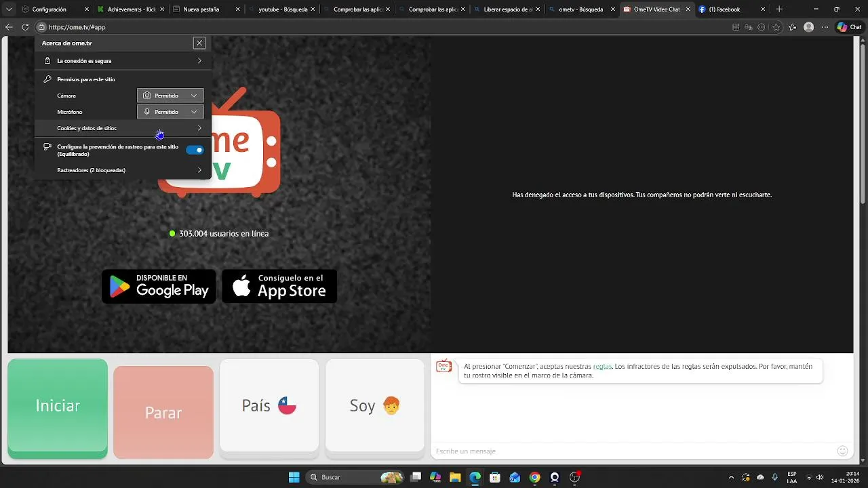Image resolution: width=868 pixels, height=488 pixels.
Task: Switch to the 'youtube - Búsqueda' tab
Action: 283,9
